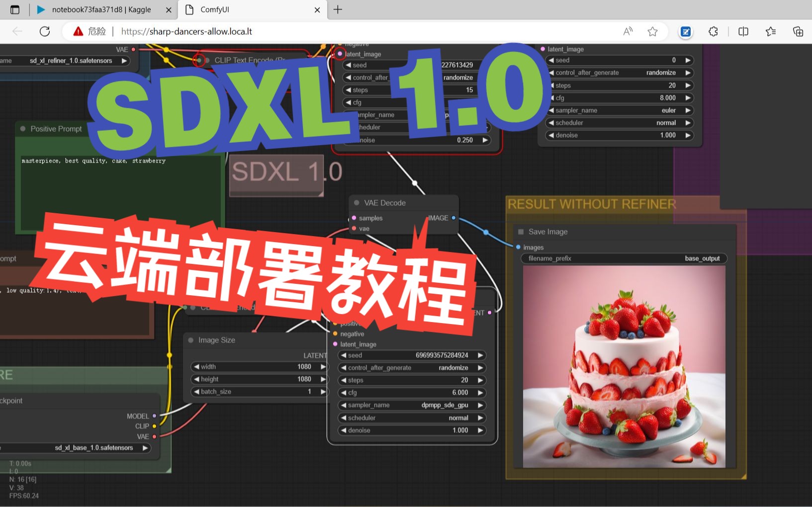The image size is (812, 507).
Task: Click the filename_prefix base_output field
Action: coord(624,258)
